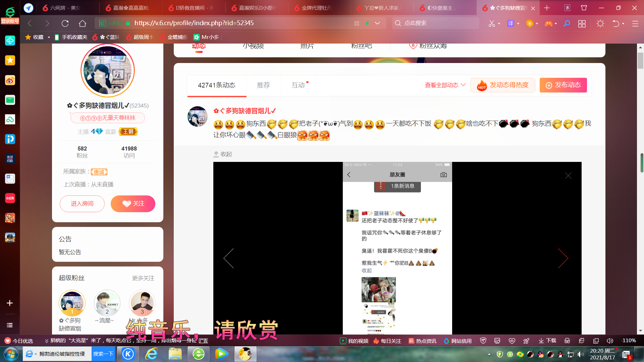Open Weibo icon in left sidebar
The height and width of the screenshot is (362, 644).
(x=10, y=80)
